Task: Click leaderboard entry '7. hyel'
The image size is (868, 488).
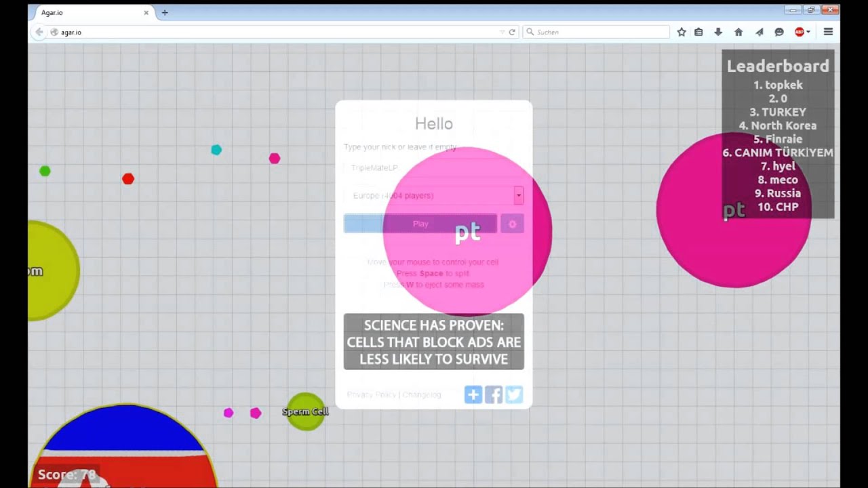Action: point(778,166)
